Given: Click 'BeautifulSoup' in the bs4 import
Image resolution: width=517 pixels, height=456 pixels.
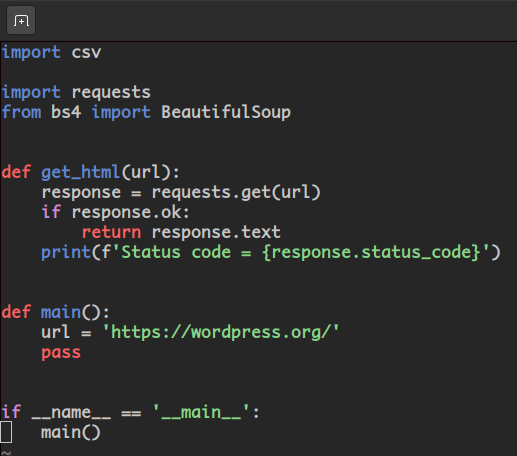Looking at the screenshot, I should [x=226, y=112].
